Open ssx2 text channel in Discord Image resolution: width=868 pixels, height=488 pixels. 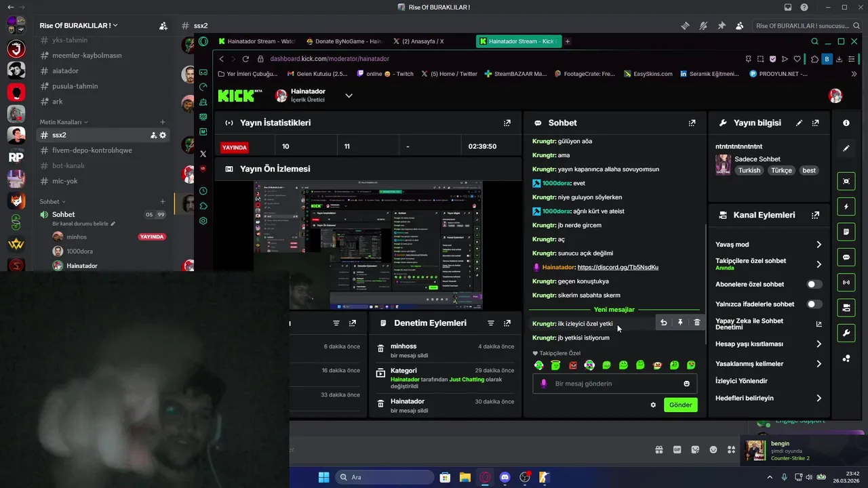[103, 135]
